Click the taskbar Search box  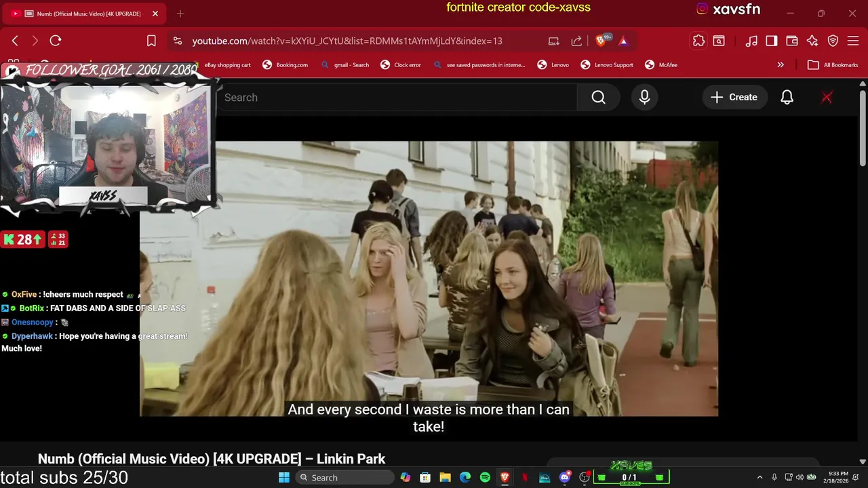pos(344,478)
